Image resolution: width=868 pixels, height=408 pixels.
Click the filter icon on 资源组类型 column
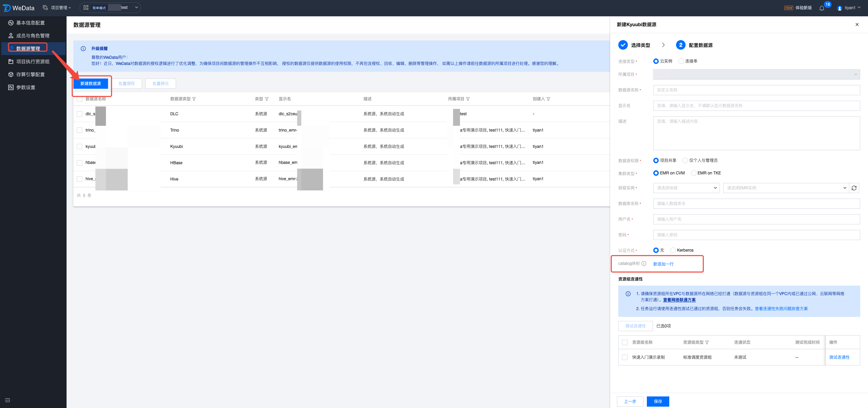pyautogui.click(x=707, y=342)
